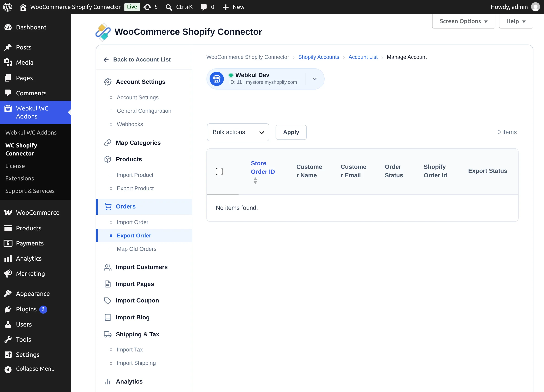Viewport: 544px width, 392px height.
Task: Click the WordPress logo icon
Action: tap(7, 7)
